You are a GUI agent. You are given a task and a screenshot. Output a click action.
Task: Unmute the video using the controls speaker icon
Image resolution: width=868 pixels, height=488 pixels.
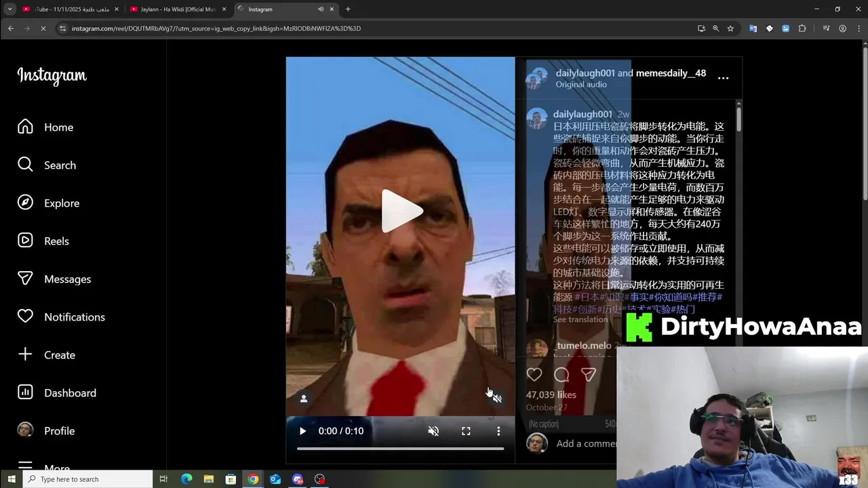click(x=433, y=431)
